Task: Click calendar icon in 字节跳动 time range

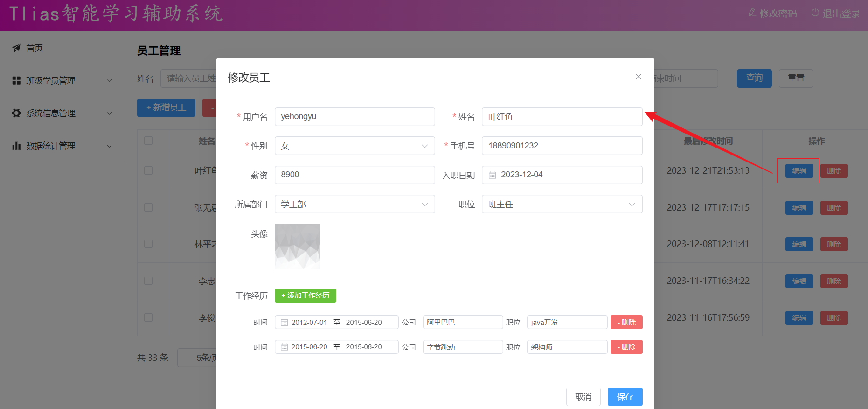Action: pos(284,347)
